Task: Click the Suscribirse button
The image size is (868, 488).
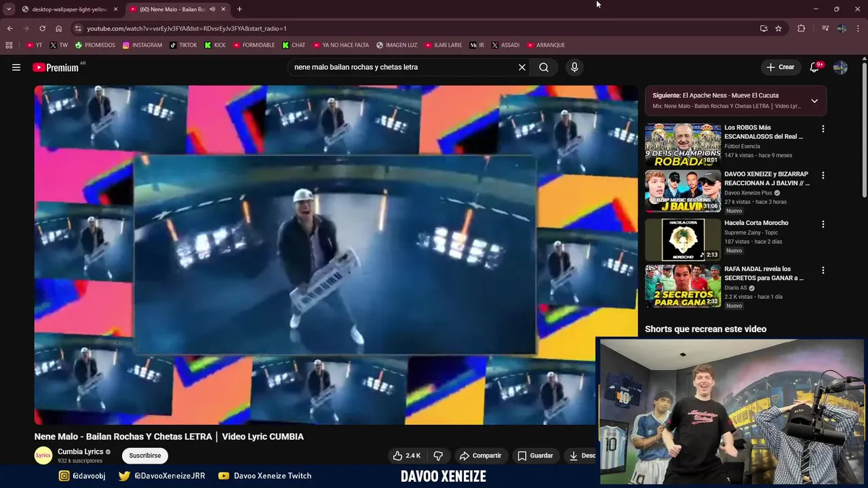Action: (x=145, y=455)
